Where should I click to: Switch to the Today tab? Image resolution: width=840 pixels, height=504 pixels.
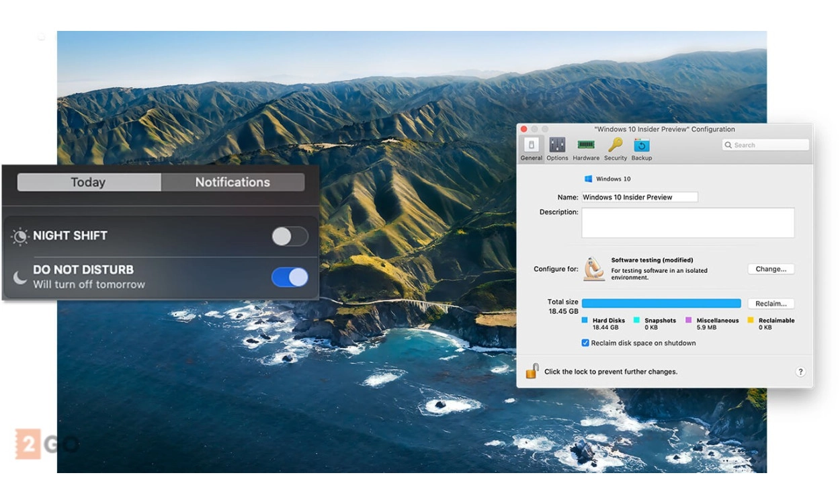89,182
